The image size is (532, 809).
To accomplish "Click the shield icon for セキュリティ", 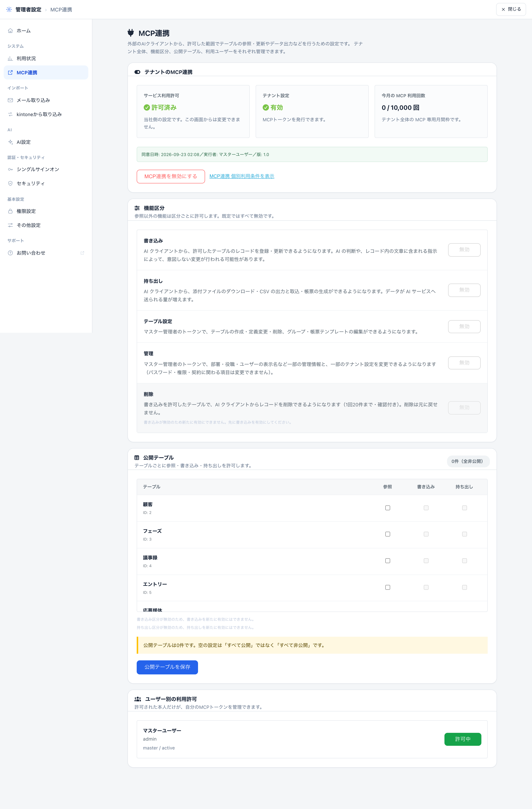I will (10, 183).
